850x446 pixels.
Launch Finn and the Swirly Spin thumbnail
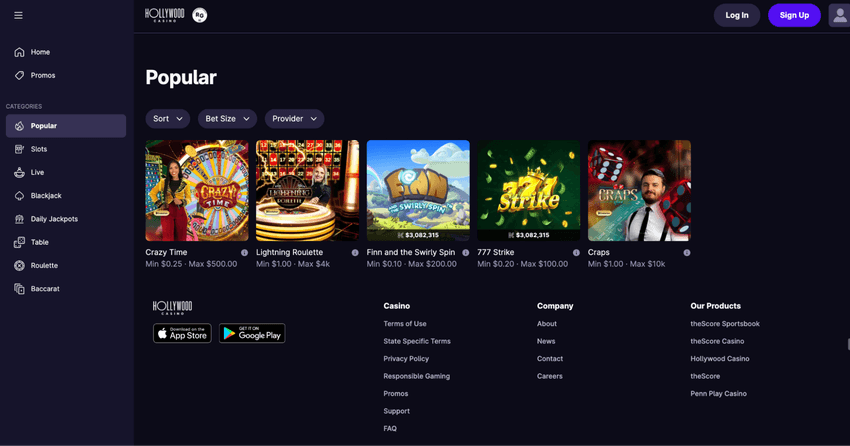pyautogui.click(x=418, y=191)
